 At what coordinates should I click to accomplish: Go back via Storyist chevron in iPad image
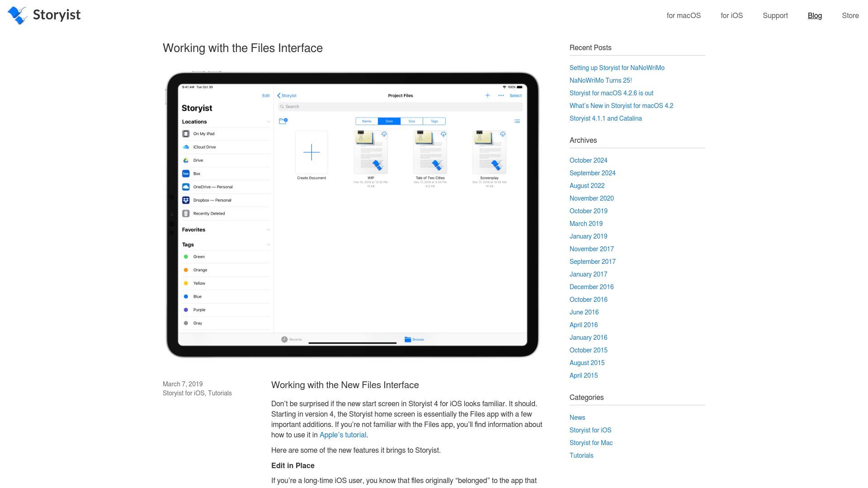coord(287,95)
